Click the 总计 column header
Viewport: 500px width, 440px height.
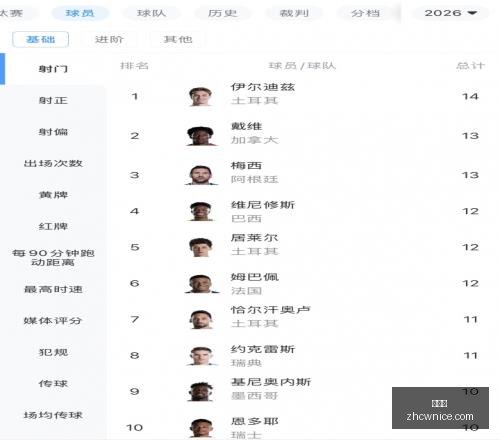[470, 66]
